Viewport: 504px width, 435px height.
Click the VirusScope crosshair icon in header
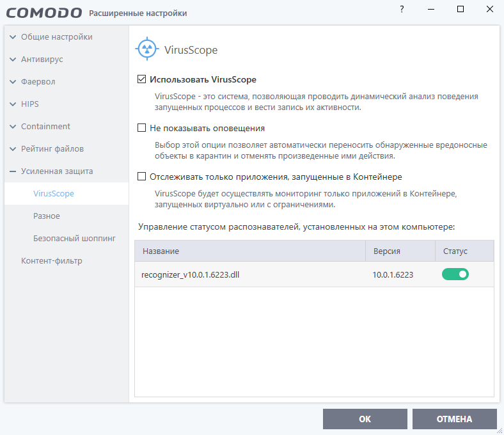pyautogui.click(x=146, y=49)
